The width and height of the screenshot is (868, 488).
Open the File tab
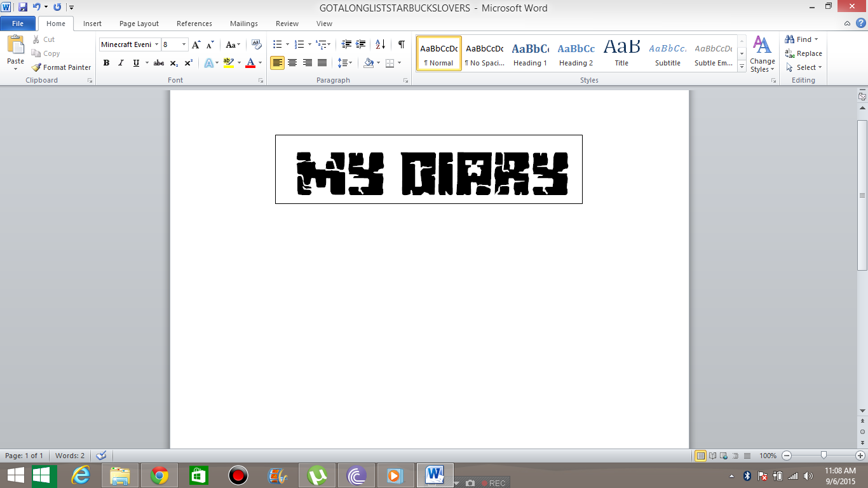tap(18, 24)
